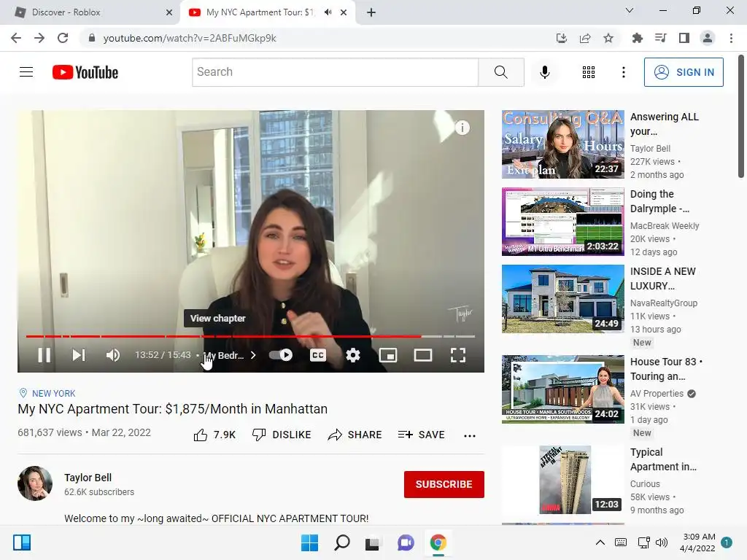Pause the video with the pause button
Viewport: 747px width, 560px height.
click(x=44, y=355)
